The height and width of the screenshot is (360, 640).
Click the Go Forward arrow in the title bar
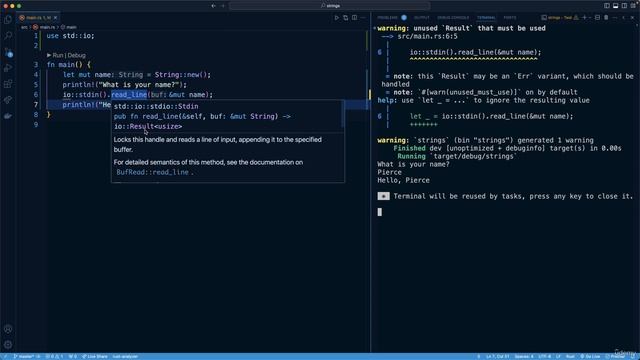(223, 6)
